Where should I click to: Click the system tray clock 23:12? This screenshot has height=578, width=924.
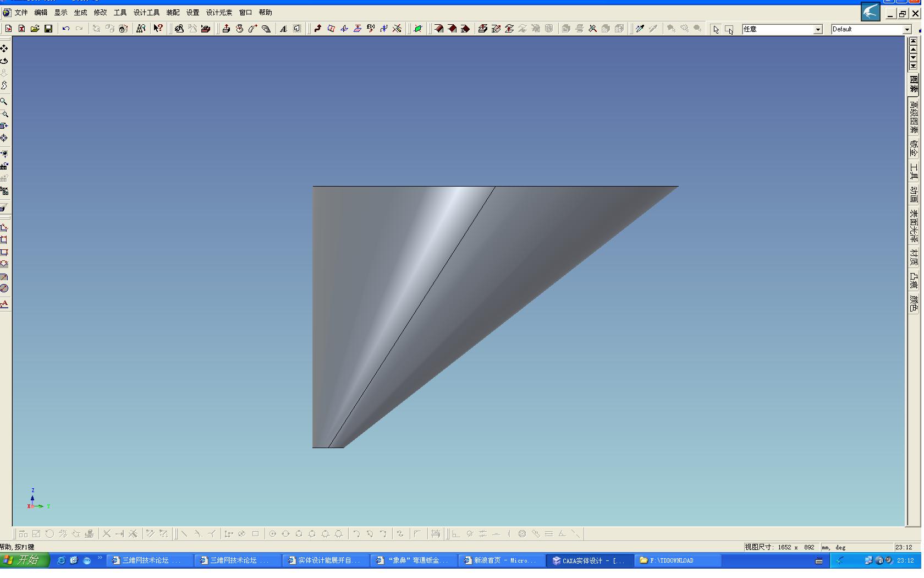pos(905,560)
